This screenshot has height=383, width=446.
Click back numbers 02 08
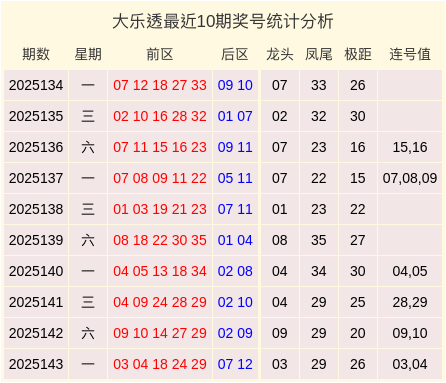pos(235,271)
